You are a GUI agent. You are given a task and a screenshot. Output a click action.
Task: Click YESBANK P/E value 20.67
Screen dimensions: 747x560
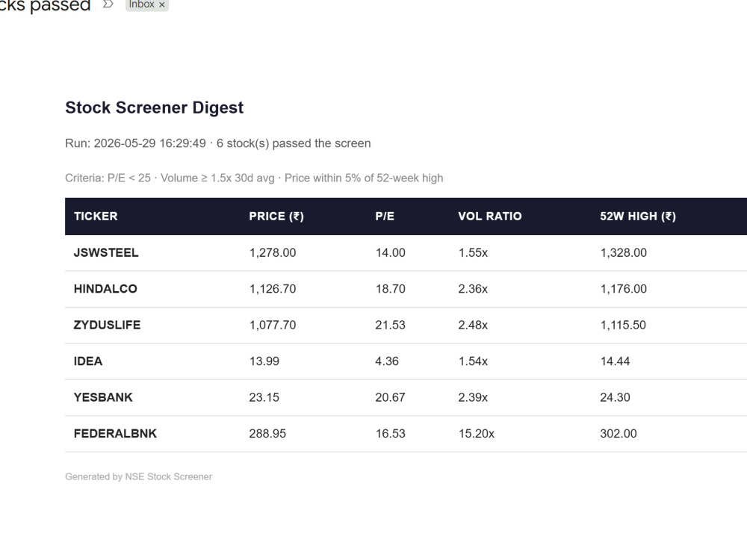390,398
